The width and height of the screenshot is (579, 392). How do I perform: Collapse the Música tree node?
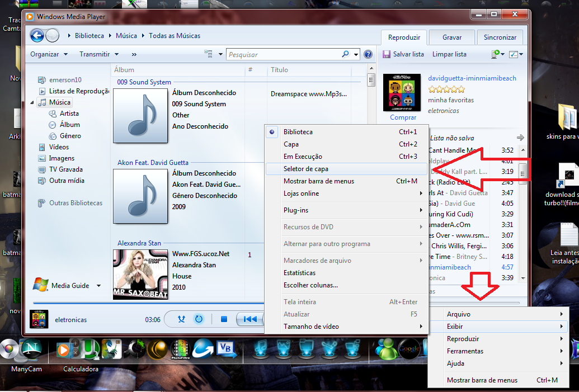32,102
